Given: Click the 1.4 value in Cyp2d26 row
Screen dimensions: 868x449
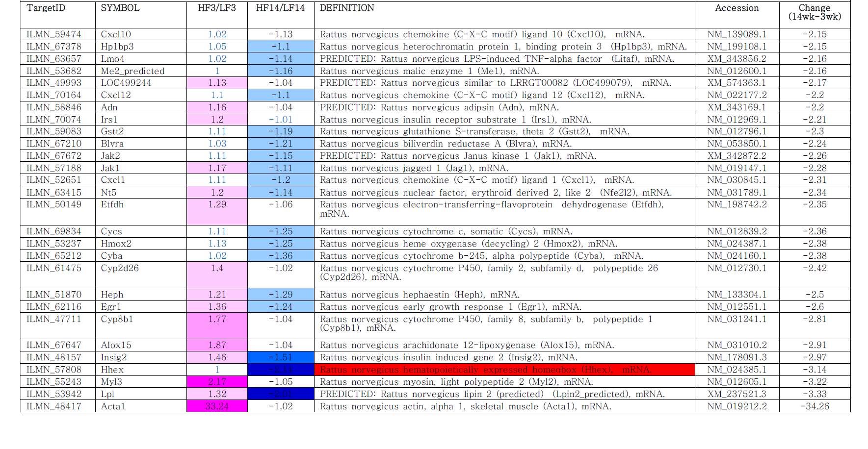Looking at the screenshot, I should coord(217,275).
